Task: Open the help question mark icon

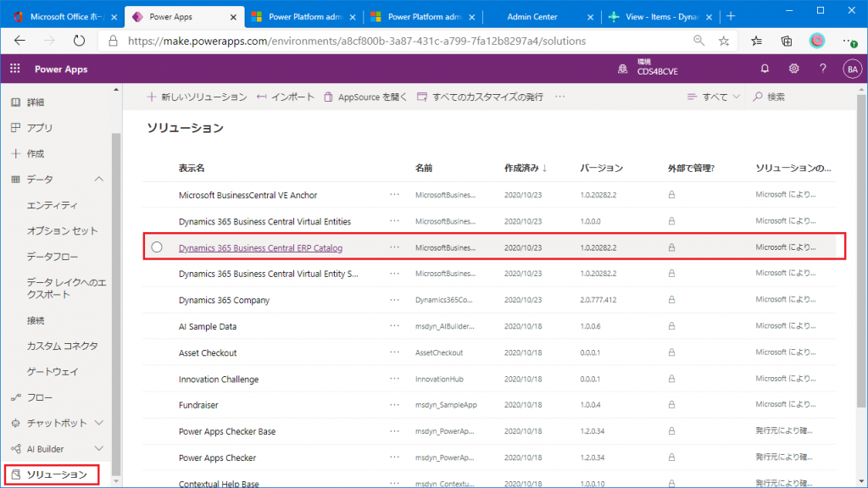Action: 822,69
